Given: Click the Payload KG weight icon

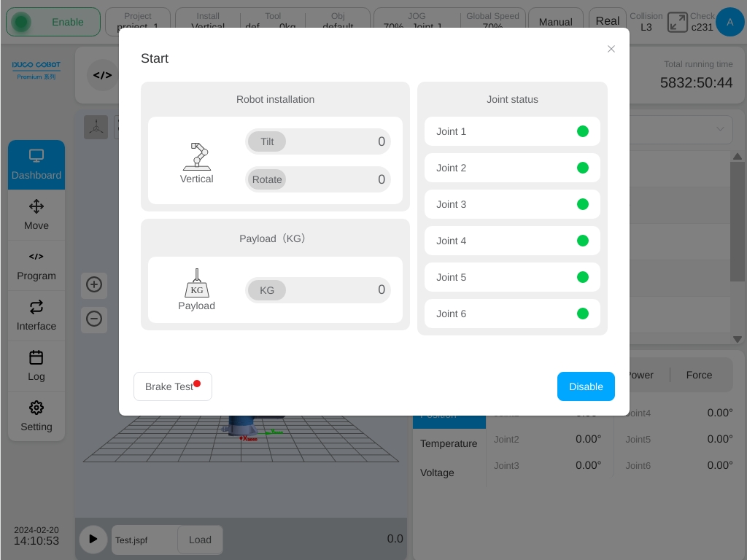Looking at the screenshot, I should pyautogui.click(x=197, y=283).
